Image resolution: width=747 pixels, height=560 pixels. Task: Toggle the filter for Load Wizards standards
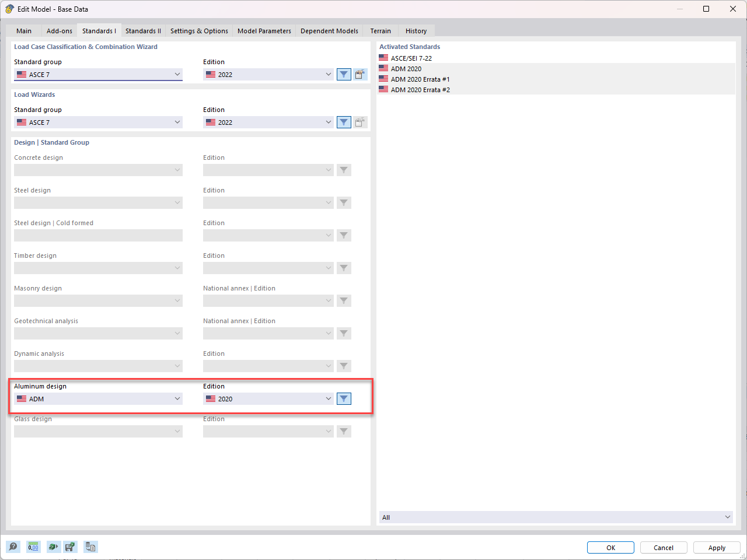point(344,122)
